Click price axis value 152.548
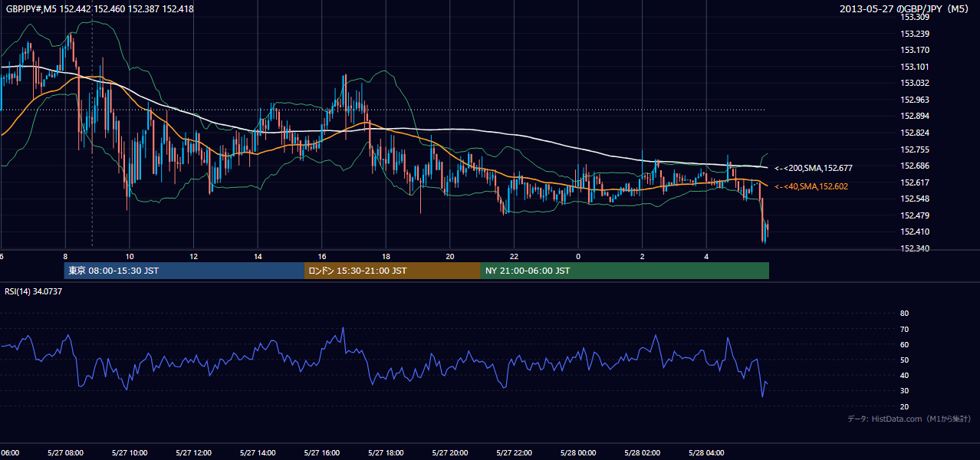980x460 pixels. (915, 199)
